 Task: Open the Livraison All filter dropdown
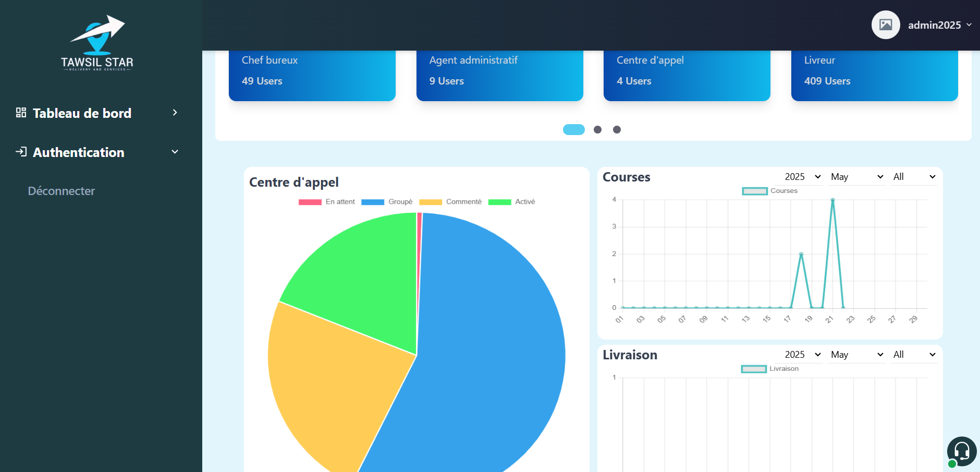click(x=914, y=355)
